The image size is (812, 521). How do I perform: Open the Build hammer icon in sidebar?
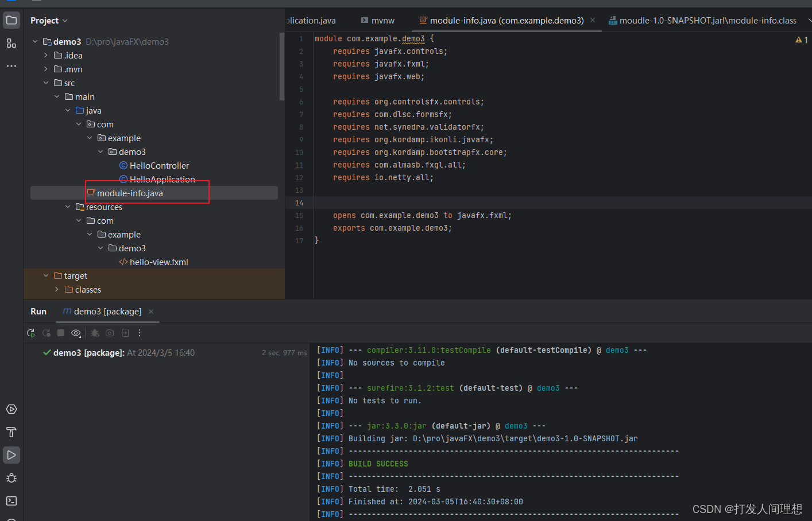[x=11, y=432]
